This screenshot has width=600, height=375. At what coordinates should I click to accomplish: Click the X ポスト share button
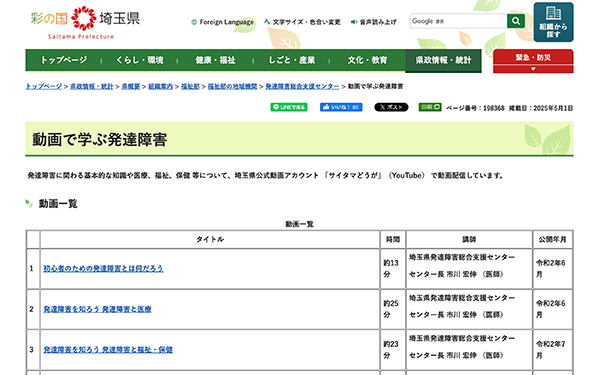[391, 107]
